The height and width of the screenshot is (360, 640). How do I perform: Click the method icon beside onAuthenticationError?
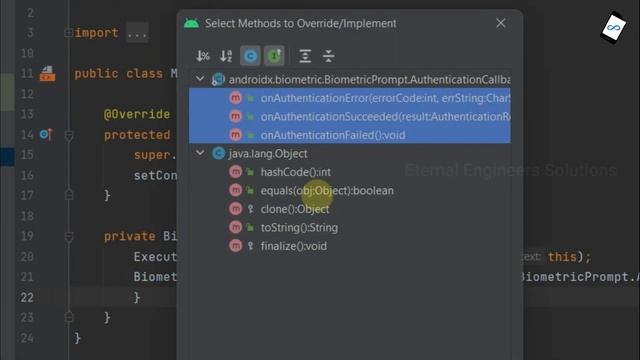coord(236,98)
